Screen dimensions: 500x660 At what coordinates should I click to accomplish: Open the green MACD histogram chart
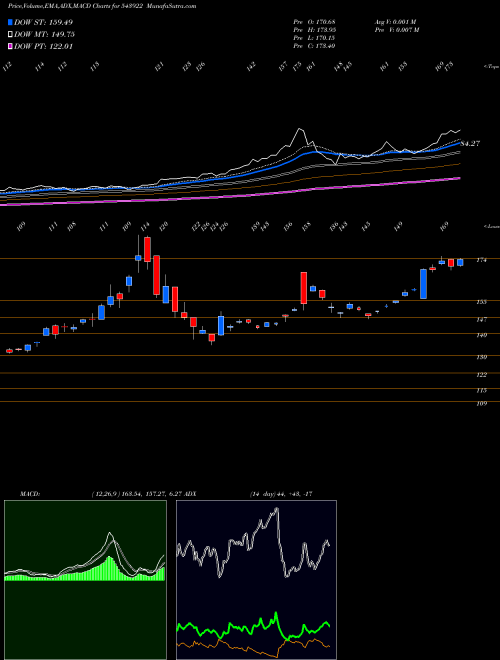(85, 580)
